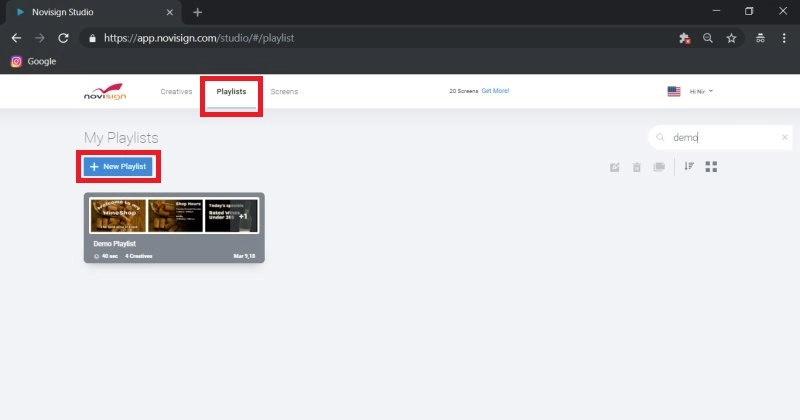This screenshot has width=800, height=420.
Task: Create a New Playlist
Action: point(118,166)
